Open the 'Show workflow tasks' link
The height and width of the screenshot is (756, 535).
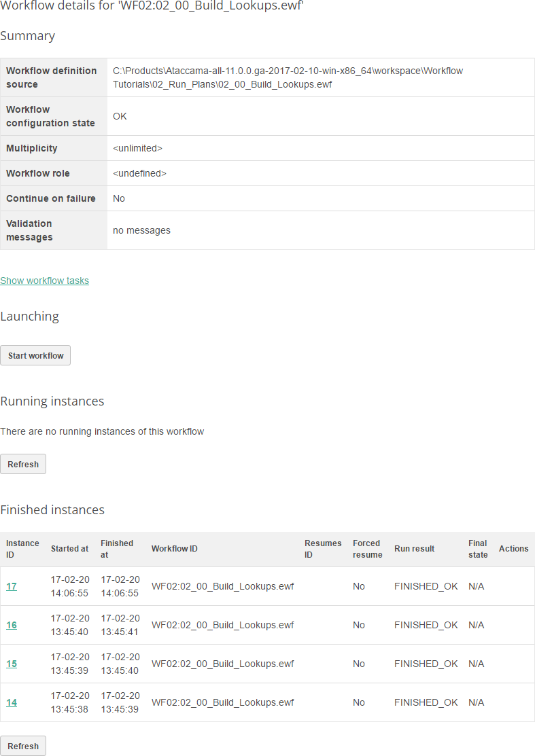[44, 280]
